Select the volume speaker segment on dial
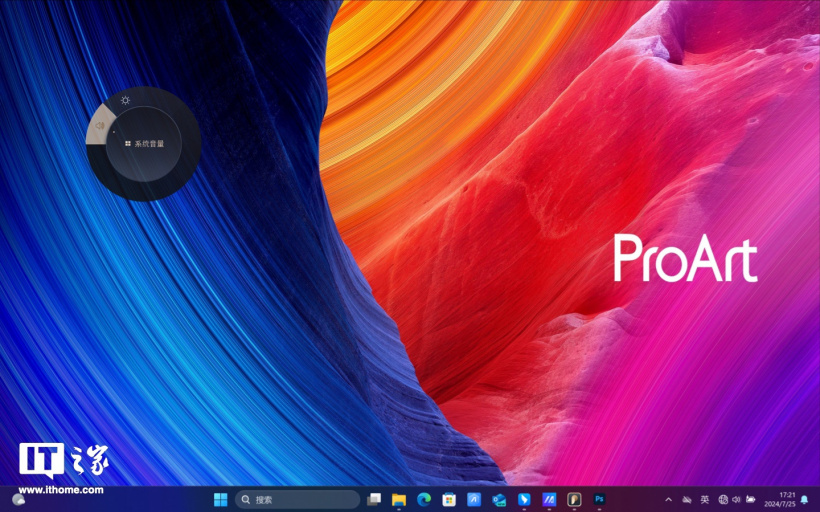 [99, 127]
